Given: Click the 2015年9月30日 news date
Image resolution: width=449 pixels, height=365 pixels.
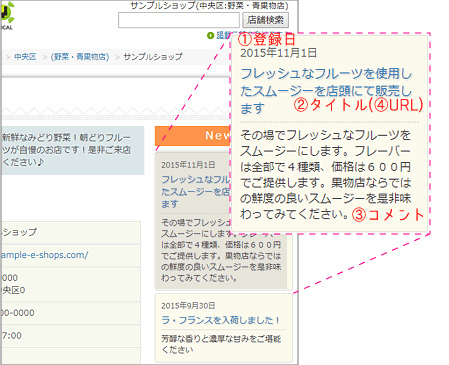Looking at the screenshot, I should 188,306.
